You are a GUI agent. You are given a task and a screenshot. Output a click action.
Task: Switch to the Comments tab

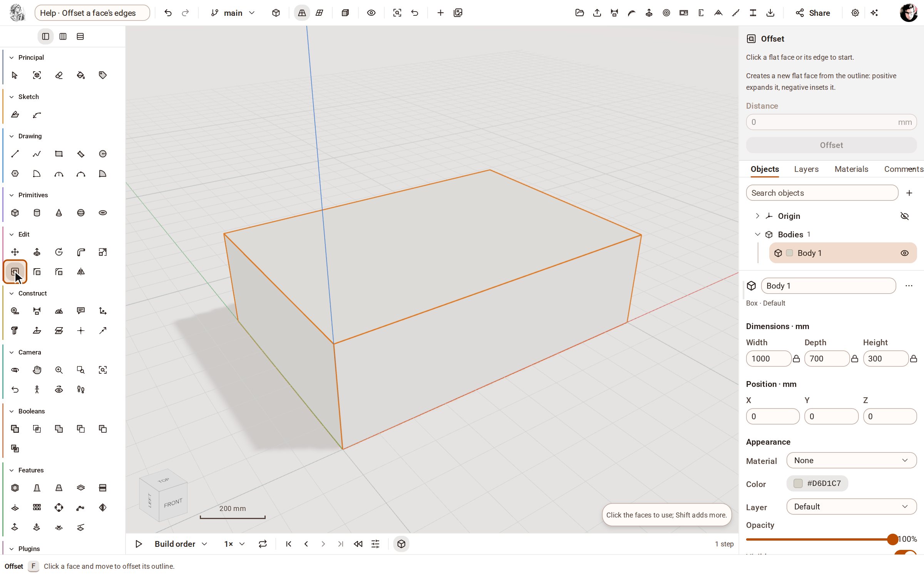[904, 169]
